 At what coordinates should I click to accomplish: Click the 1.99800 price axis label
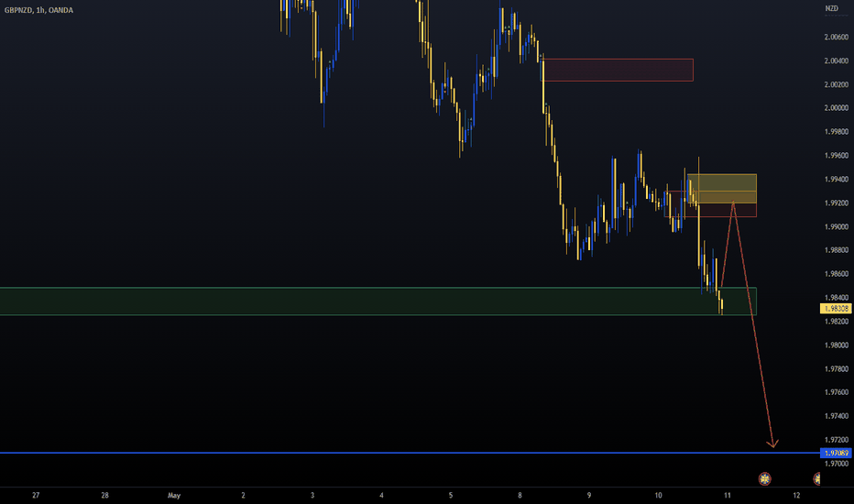836,131
